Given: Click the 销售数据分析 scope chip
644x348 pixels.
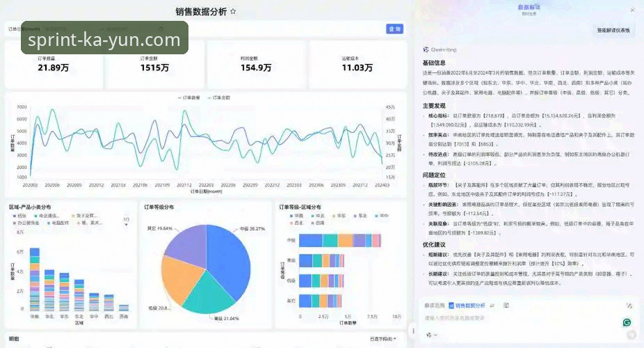Looking at the screenshot, I should [x=467, y=306].
